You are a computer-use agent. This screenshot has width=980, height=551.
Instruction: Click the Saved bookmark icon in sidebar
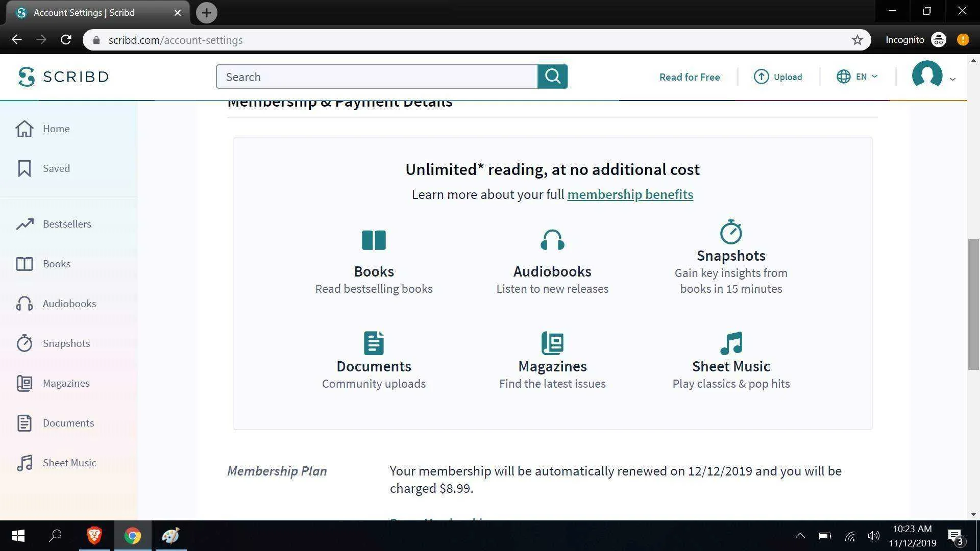pos(24,168)
